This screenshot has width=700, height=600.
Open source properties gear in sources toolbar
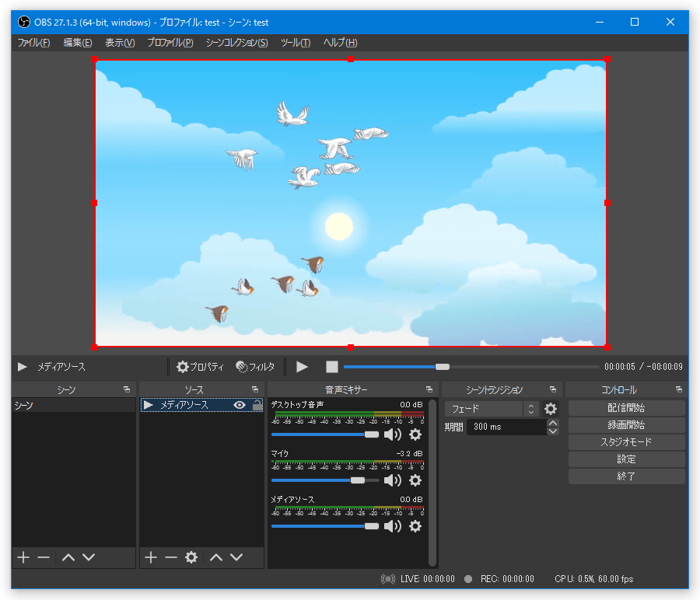191,557
